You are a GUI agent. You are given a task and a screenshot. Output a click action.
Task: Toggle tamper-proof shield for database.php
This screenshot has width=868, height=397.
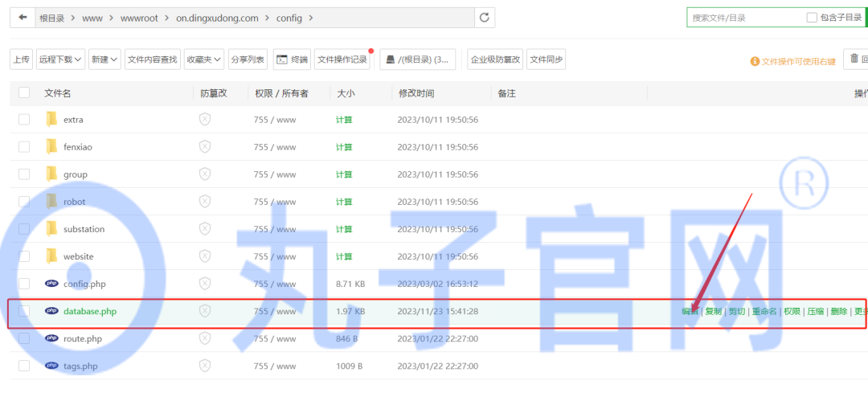pyautogui.click(x=205, y=311)
